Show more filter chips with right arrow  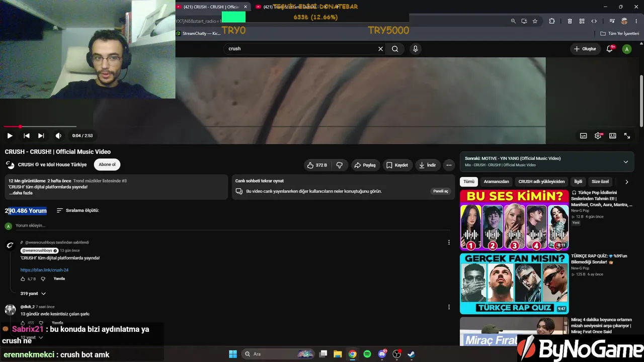point(627,182)
